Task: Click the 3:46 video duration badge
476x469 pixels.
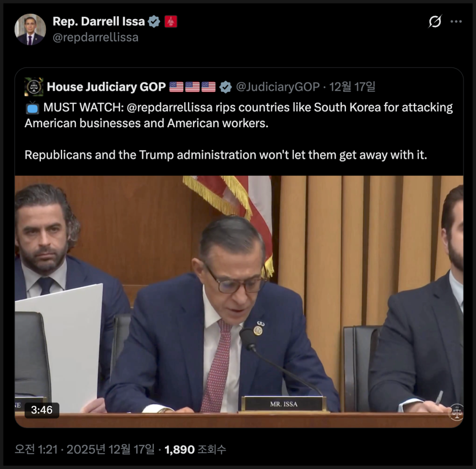Action: coord(41,410)
